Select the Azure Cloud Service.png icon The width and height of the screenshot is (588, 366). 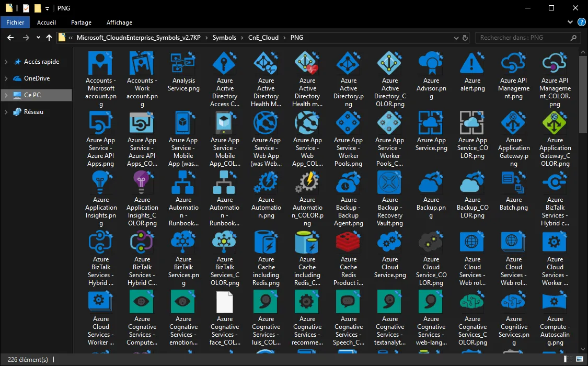[389, 243]
